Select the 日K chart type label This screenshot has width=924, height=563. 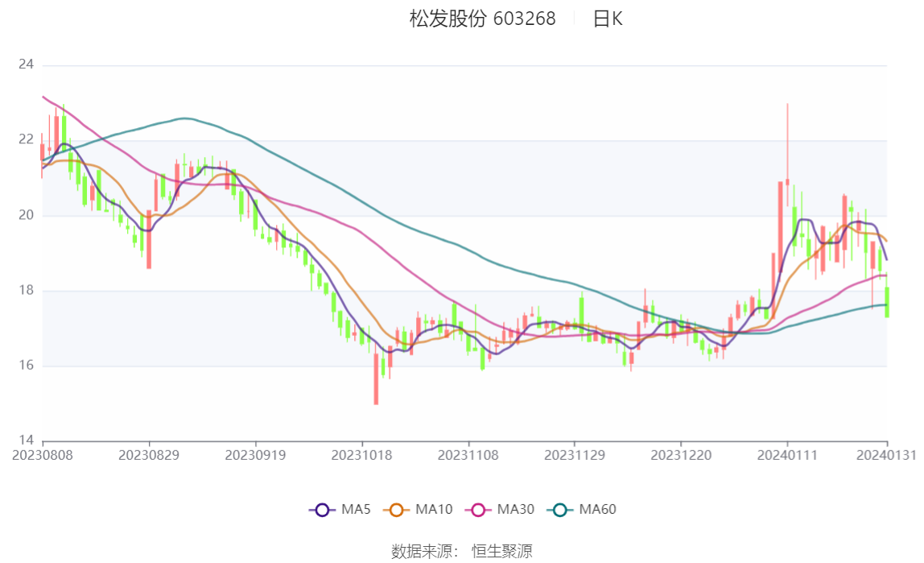608,19
